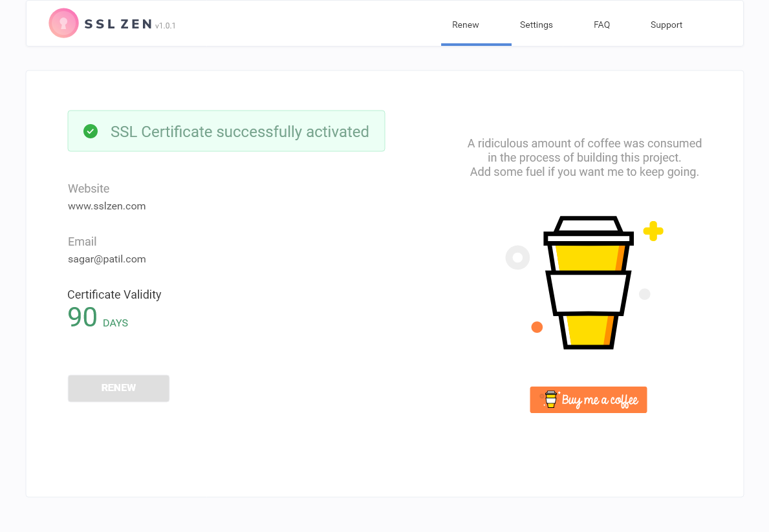Click the 90 DAYS validity indicator
Screen dimensions: 769x532
tap(97, 318)
